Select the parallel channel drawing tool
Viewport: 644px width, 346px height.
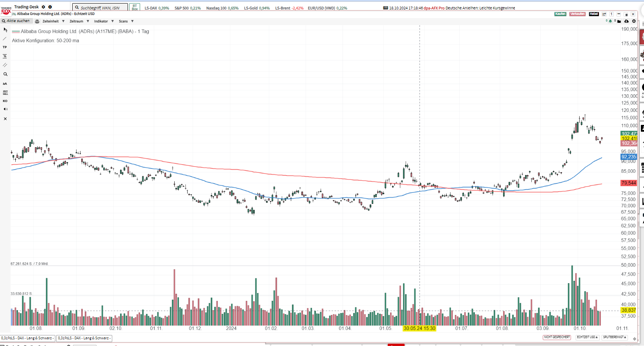point(5,65)
